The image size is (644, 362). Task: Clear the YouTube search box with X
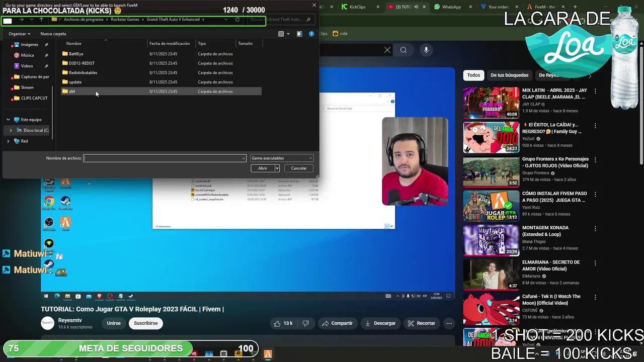387,50
